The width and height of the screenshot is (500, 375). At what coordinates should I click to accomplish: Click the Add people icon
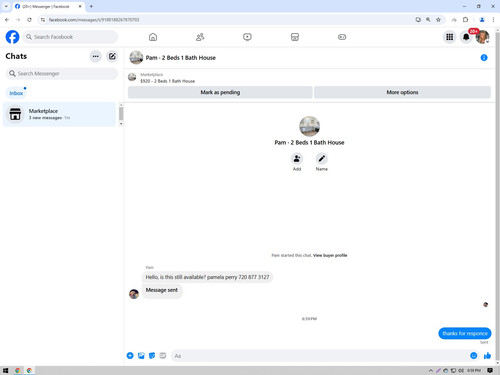tap(297, 159)
